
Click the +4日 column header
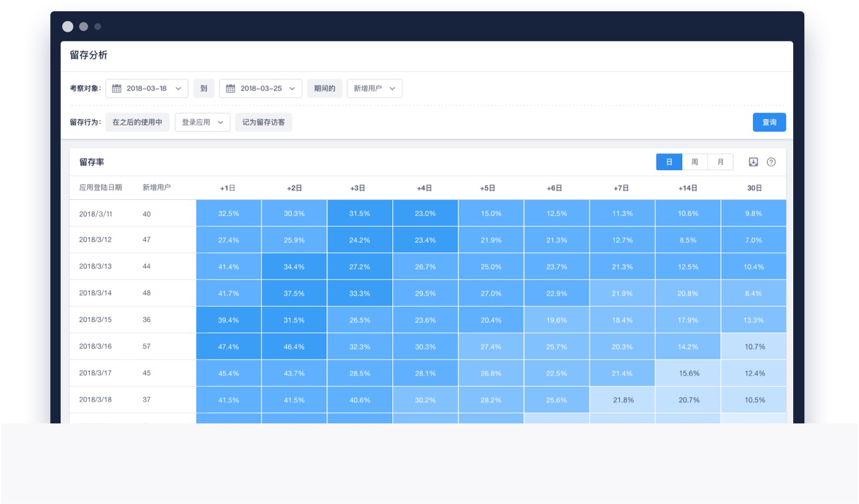pyautogui.click(x=425, y=188)
